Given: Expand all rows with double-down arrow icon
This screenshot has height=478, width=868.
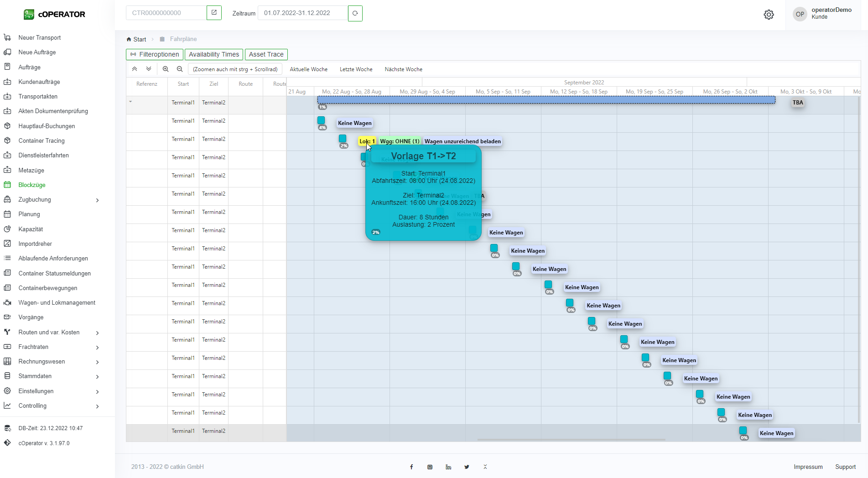Looking at the screenshot, I should tap(149, 69).
